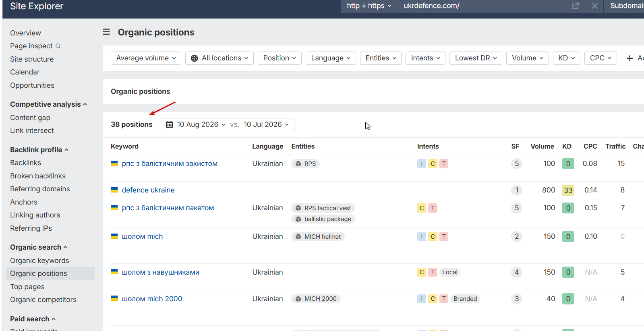Open Backlinks report
Screen dimensions: 644x331
[25, 163]
